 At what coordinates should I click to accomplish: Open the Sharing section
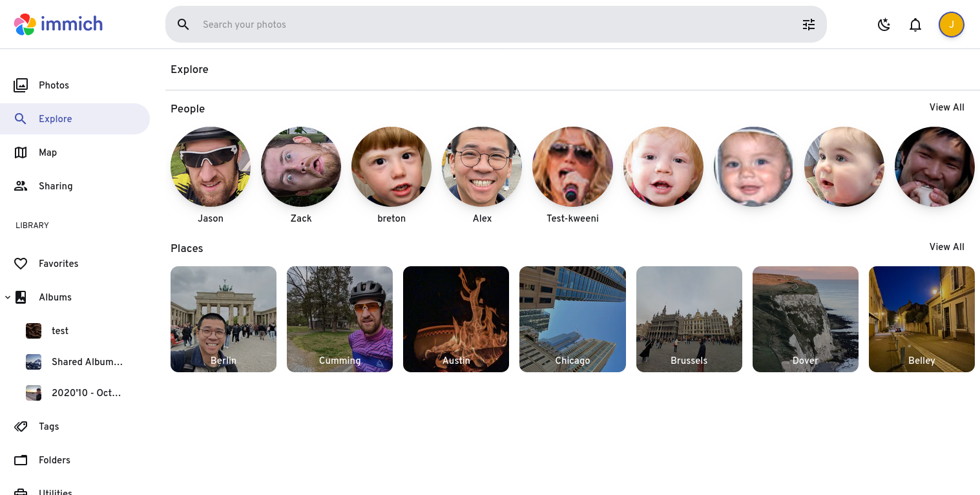tap(56, 186)
